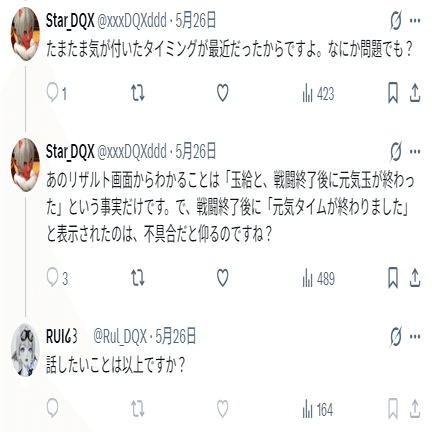The height and width of the screenshot is (432, 432).
Task: Reply to tweet with 3 comments
Action: pyautogui.click(x=57, y=278)
